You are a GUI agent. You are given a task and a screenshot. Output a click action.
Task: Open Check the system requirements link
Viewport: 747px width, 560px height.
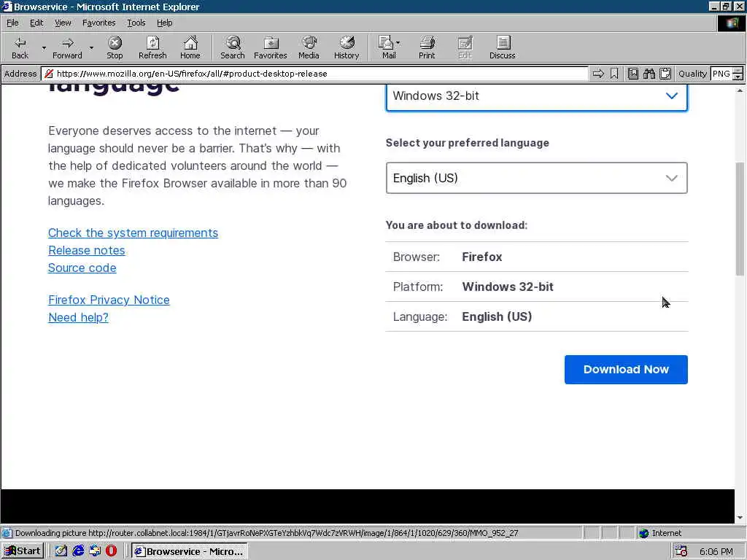coord(133,233)
